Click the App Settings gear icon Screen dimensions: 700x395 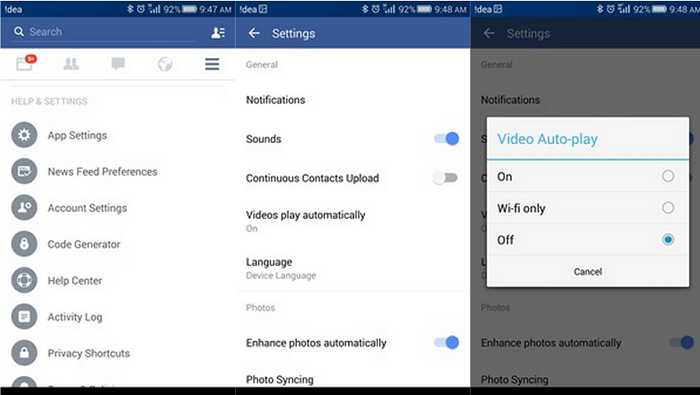[24, 135]
